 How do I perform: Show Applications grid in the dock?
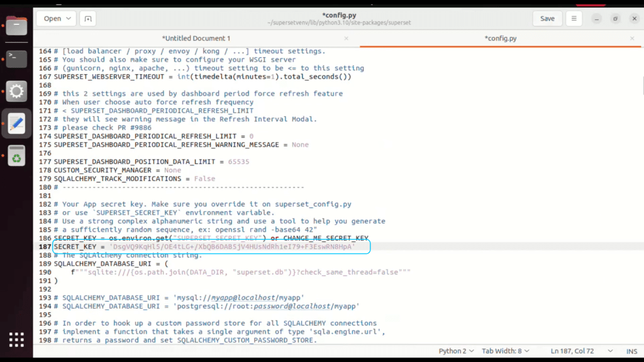(x=16, y=339)
